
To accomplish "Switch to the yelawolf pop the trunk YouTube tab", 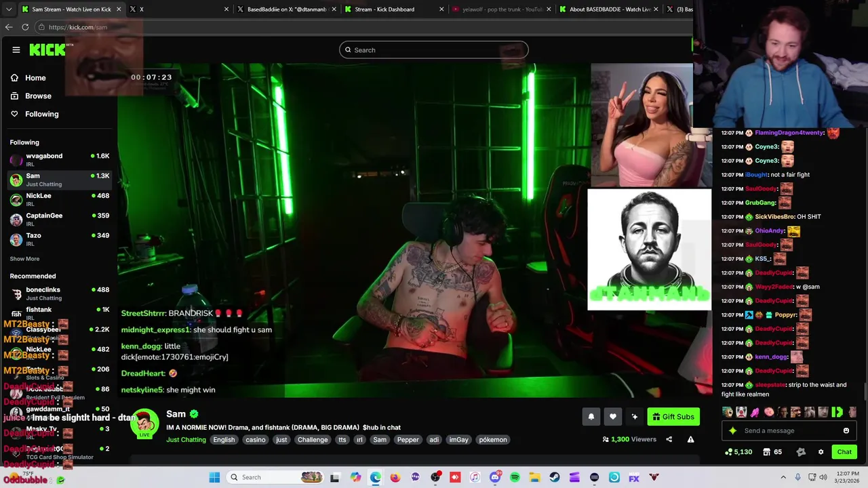I will tap(500, 9).
